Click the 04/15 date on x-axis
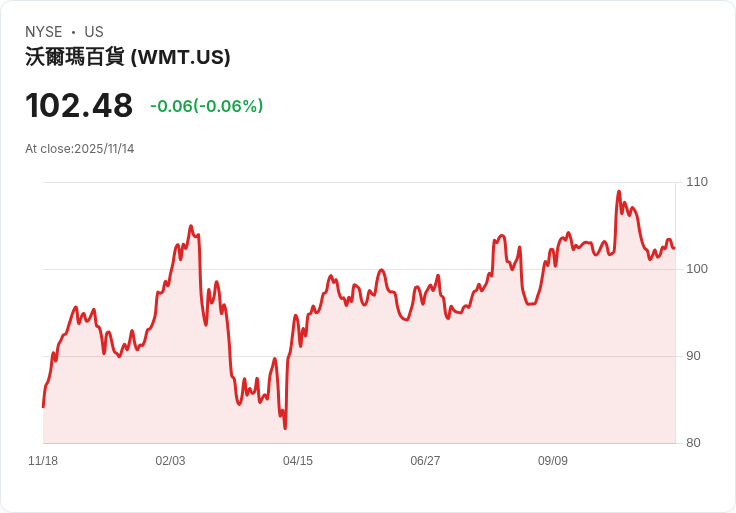Viewport: 736px width, 513px height. (x=298, y=461)
